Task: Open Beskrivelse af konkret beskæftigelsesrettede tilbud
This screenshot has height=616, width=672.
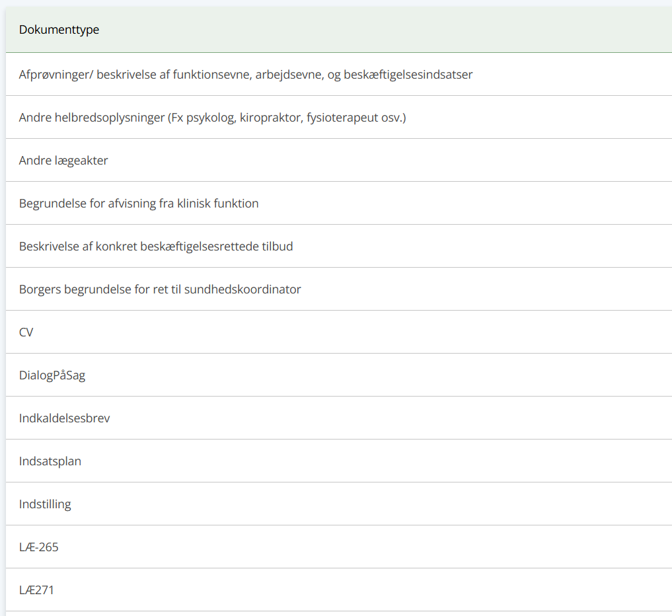Action: click(339, 246)
